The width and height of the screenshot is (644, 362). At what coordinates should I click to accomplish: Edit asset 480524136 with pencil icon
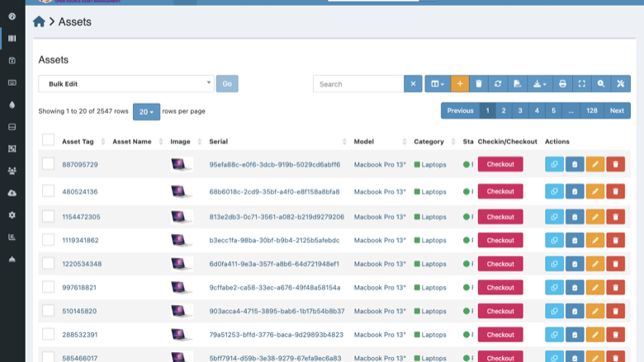[594, 191]
